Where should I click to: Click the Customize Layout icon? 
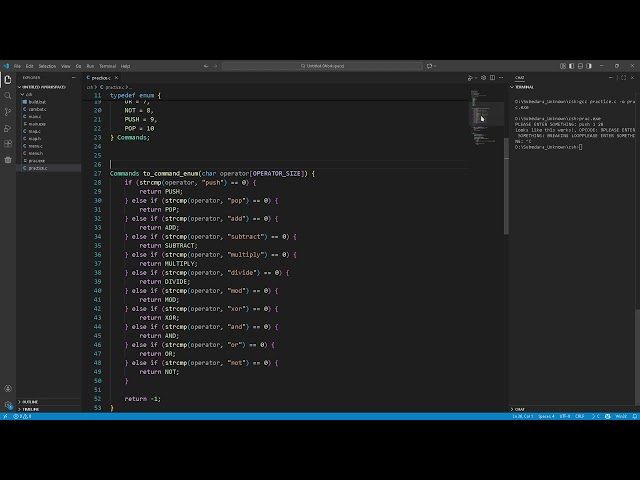[563, 66]
